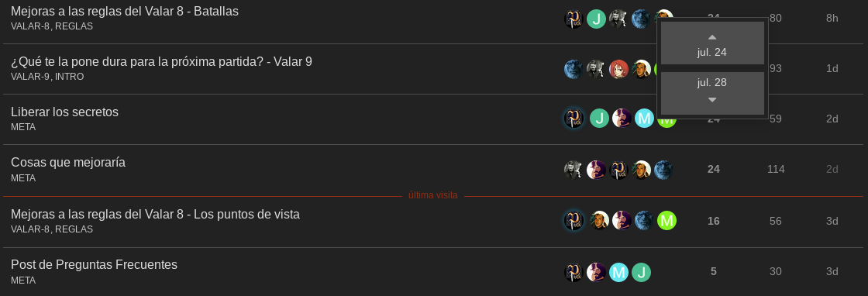Click red-haired avatar in Valar 9 row

point(619,69)
